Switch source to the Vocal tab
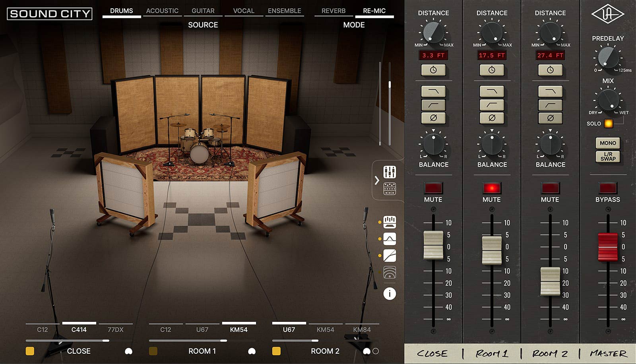This screenshot has height=364, width=636. [244, 11]
